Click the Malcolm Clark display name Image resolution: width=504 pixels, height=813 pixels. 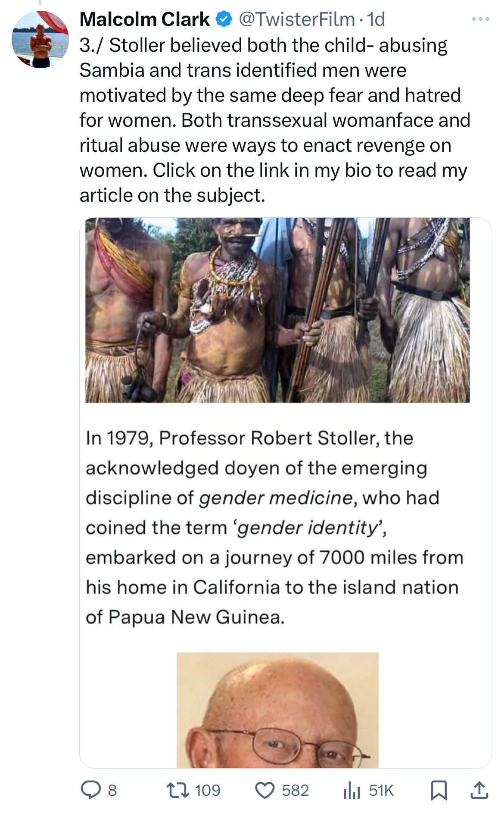[144, 19]
